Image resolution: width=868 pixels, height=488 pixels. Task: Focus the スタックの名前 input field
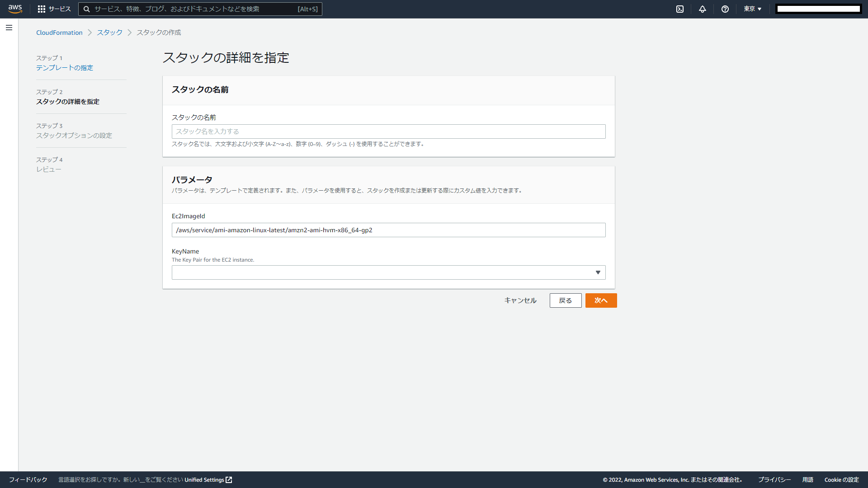[388, 131]
